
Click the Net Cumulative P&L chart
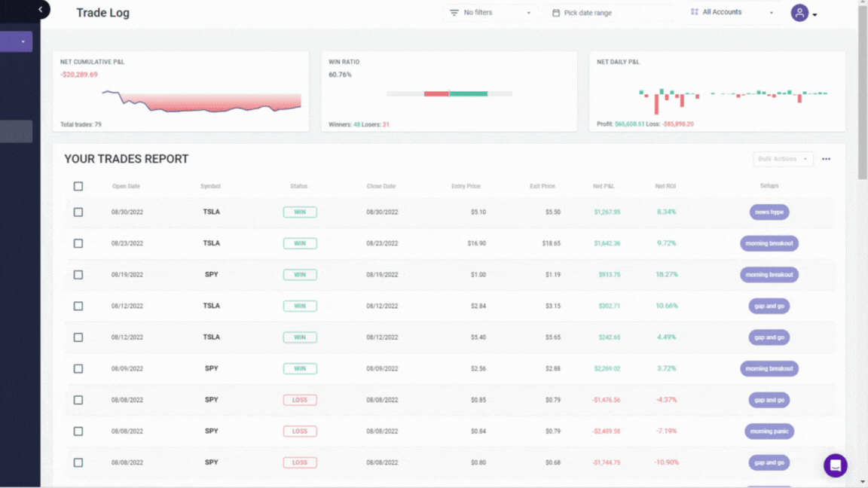click(x=201, y=101)
